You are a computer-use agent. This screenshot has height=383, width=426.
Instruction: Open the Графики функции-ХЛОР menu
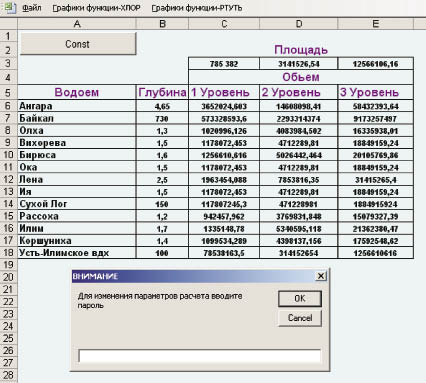tap(96, 8)
